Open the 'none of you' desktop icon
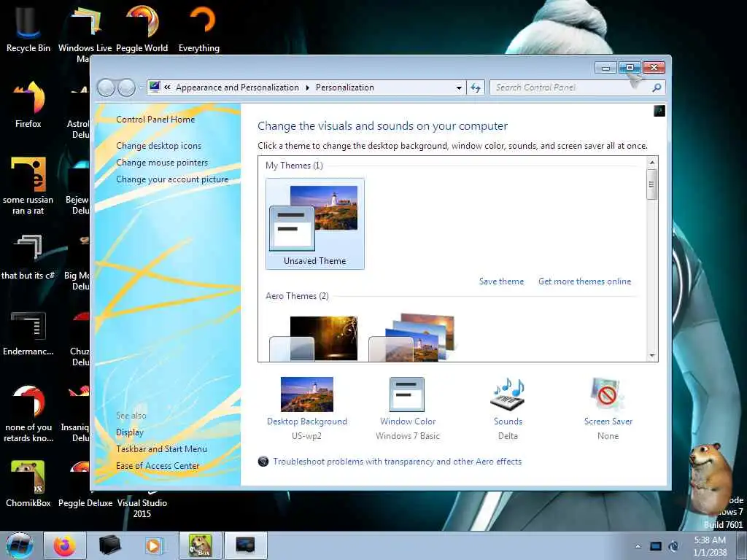The height and width of the screenshot is (560, 747). tap(28, 413)
